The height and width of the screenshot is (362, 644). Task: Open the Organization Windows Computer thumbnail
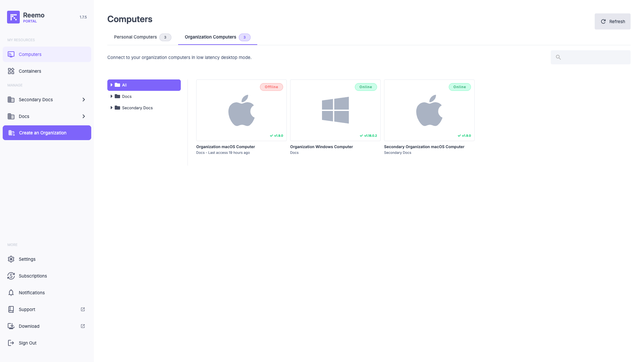point(335,110)
